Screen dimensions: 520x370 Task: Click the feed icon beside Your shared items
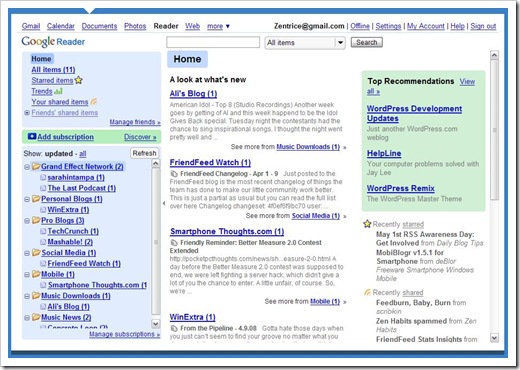[x=94, y=101]
